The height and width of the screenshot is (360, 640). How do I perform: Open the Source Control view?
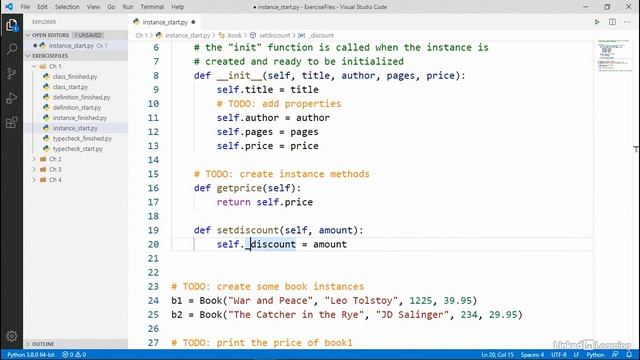pos(11,73)
